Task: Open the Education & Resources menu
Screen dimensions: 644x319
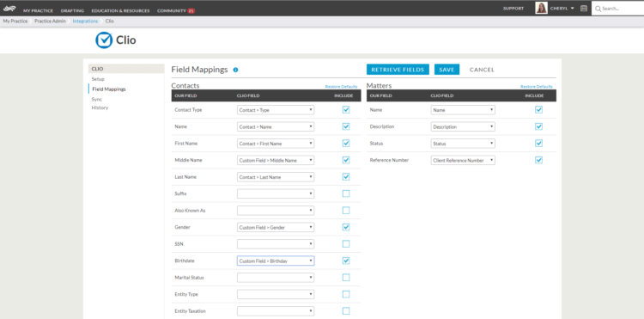Action: coord(120,10)
